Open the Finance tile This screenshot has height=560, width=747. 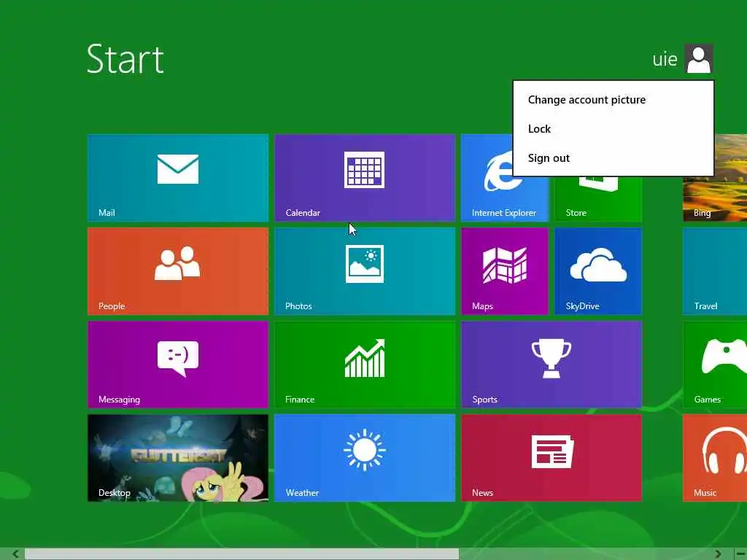point(365,365)
